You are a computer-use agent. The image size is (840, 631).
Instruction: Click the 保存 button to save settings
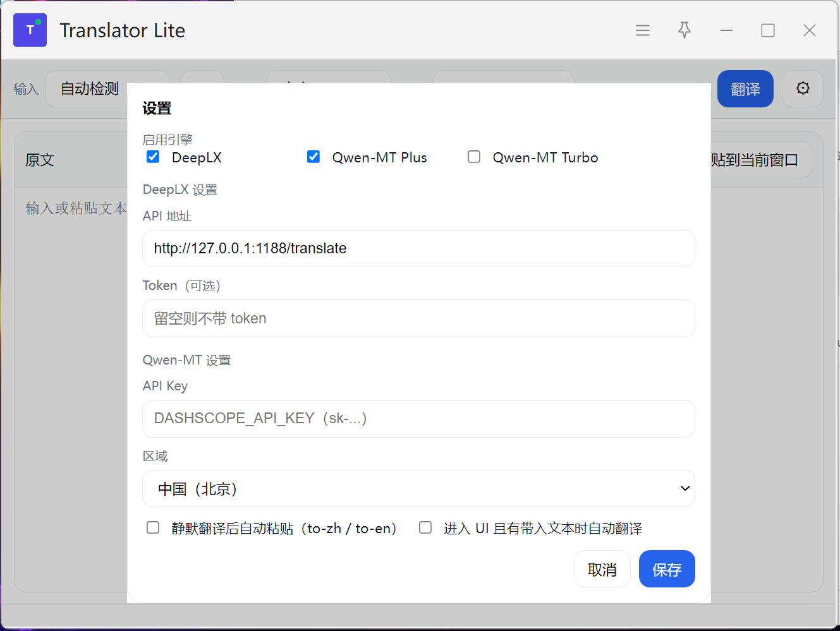click(666, 569)
